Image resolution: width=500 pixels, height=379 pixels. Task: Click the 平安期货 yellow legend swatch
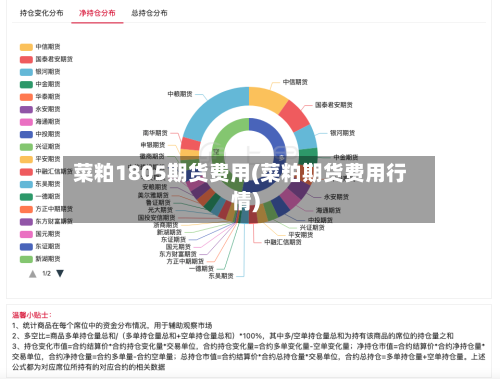pyautogui.click(x=26, y=159)
